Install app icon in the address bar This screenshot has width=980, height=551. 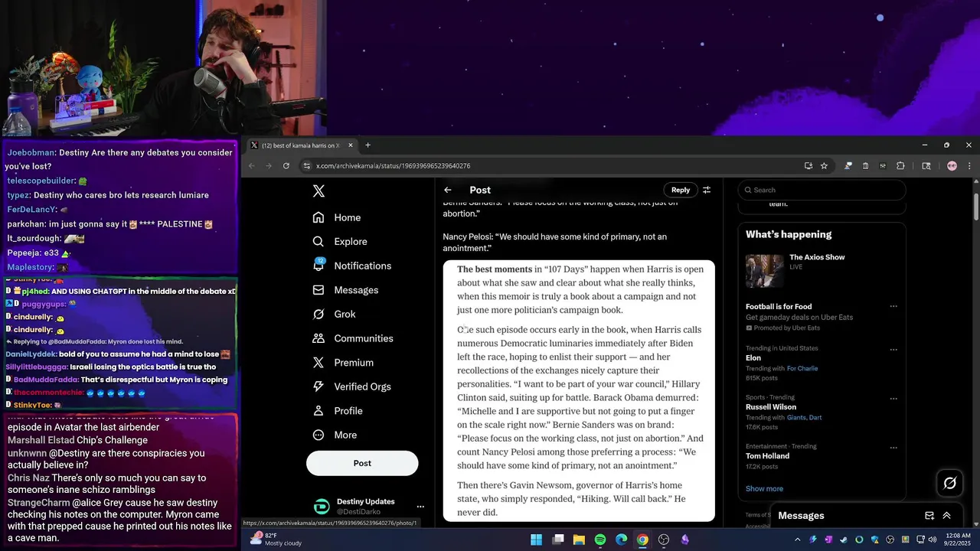click(x=808, y=165)
